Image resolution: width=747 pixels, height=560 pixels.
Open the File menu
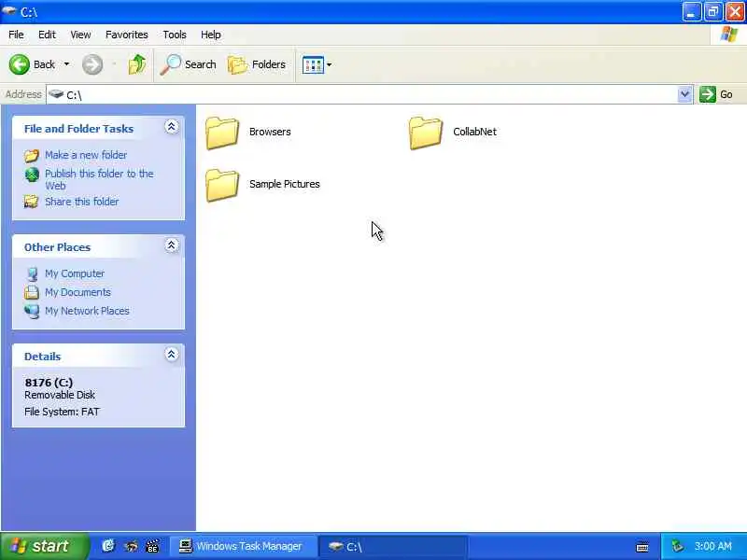(x=16, y=35)
